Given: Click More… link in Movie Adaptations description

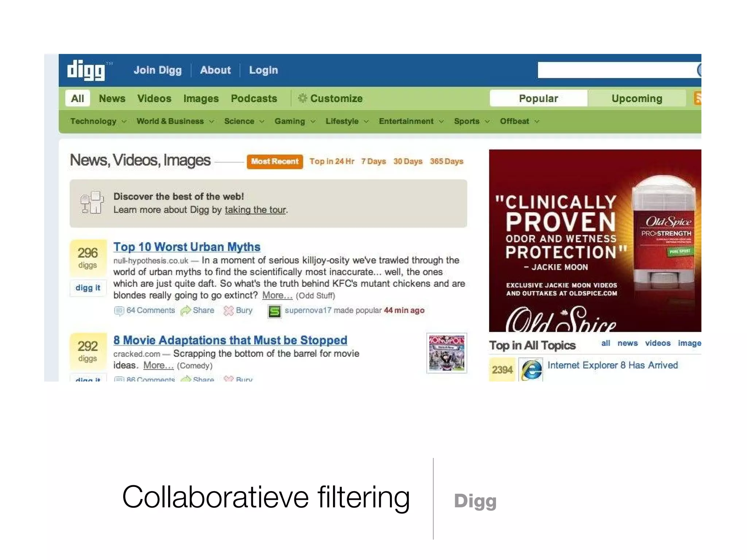Looking at the screenshot, I should (158, 365).
